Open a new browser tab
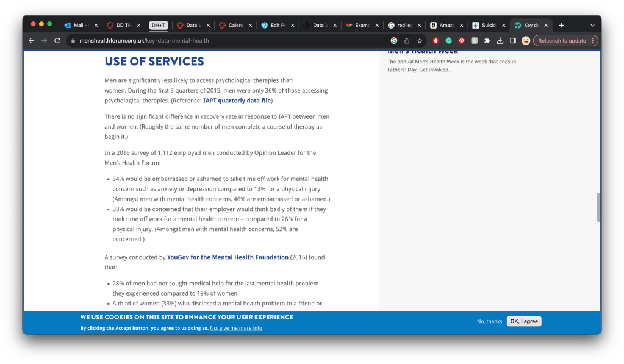Screen dimensions: 624x364 pos(561,25)
